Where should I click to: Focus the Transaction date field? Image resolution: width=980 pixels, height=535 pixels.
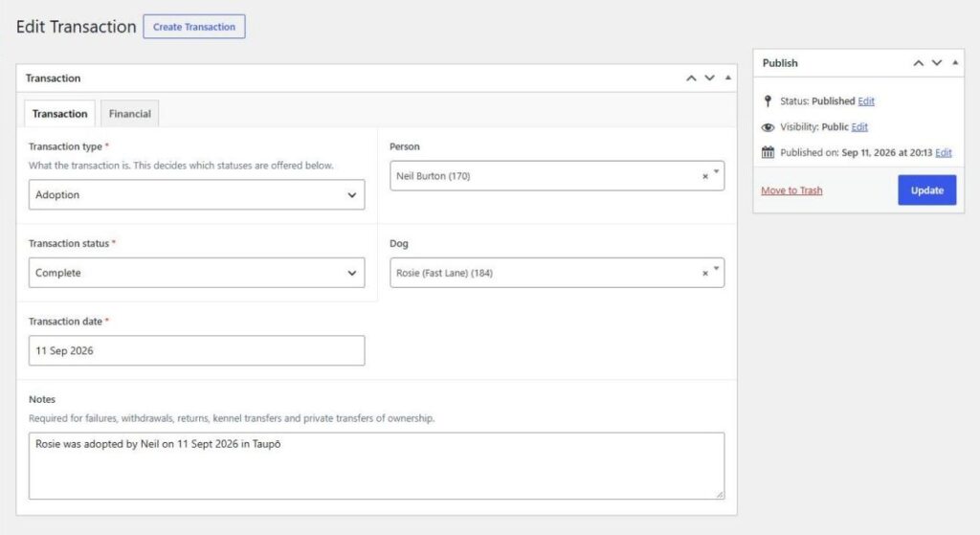point(196,350)
